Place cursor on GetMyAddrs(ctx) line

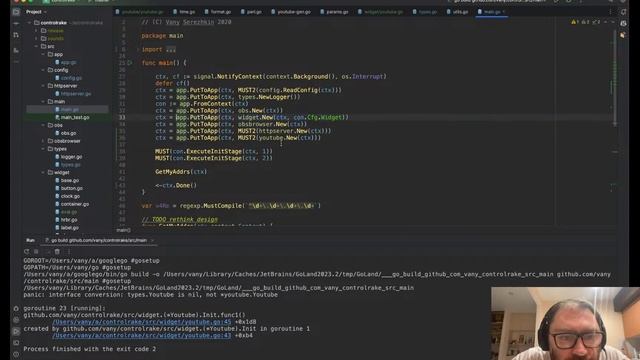coord(181,172)
